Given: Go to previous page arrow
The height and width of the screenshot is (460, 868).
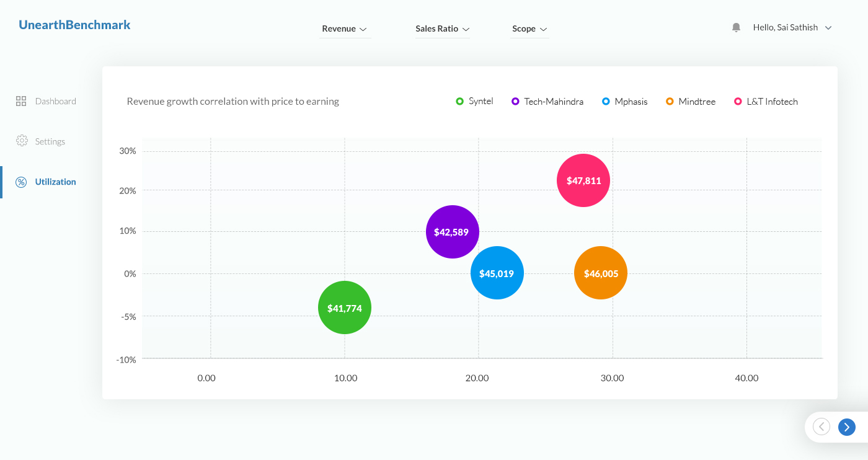Looking at the screenshot, I should tap(821, 427).
